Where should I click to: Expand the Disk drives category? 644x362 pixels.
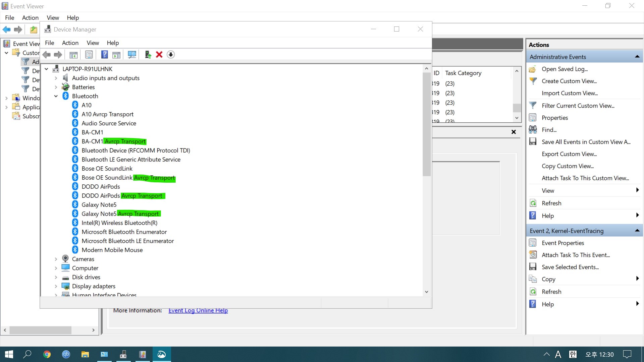click(x=56, y=277)
